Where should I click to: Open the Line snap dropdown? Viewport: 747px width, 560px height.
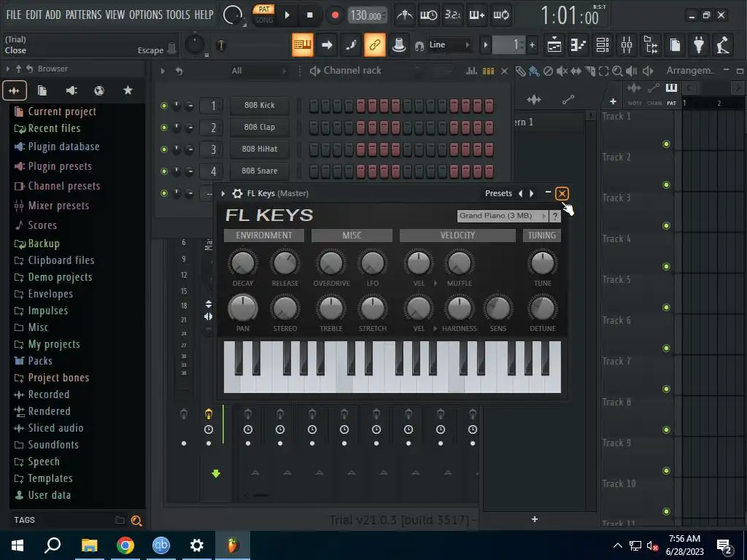449,44
